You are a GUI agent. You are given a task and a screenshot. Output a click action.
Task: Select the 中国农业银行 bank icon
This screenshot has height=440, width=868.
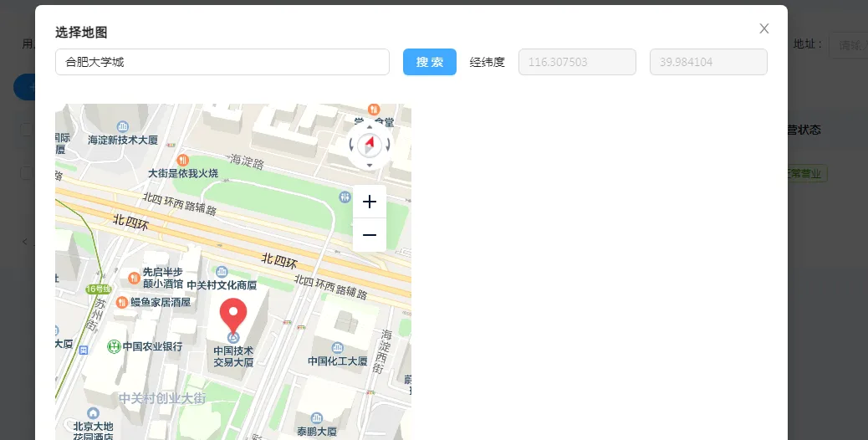114,346
